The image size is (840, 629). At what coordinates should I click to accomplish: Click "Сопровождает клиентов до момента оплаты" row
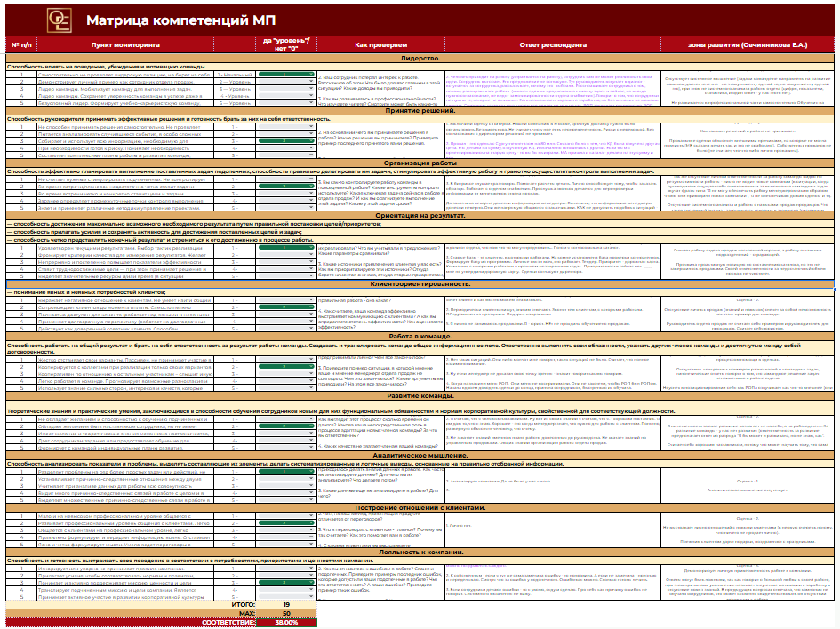[125, 307]
